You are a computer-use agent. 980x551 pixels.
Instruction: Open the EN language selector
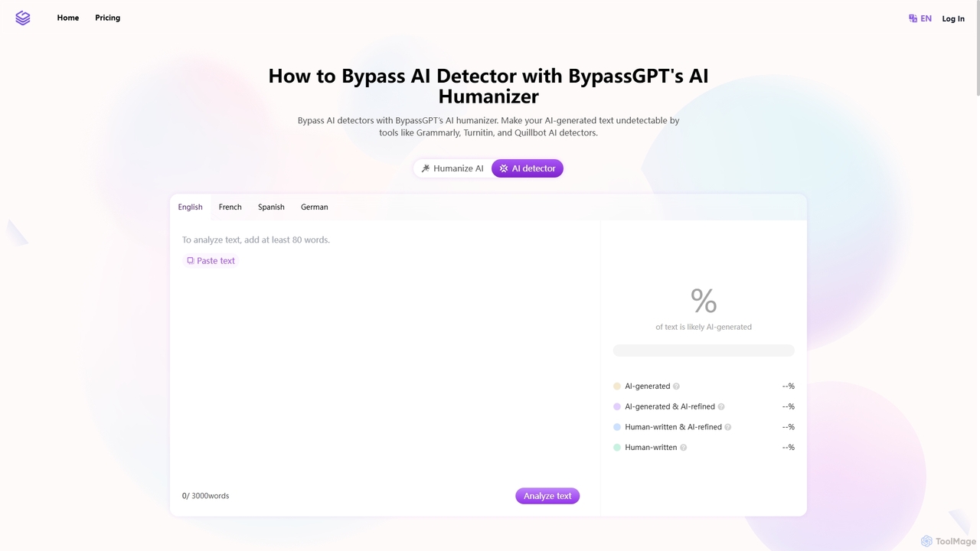click(920, 18)
